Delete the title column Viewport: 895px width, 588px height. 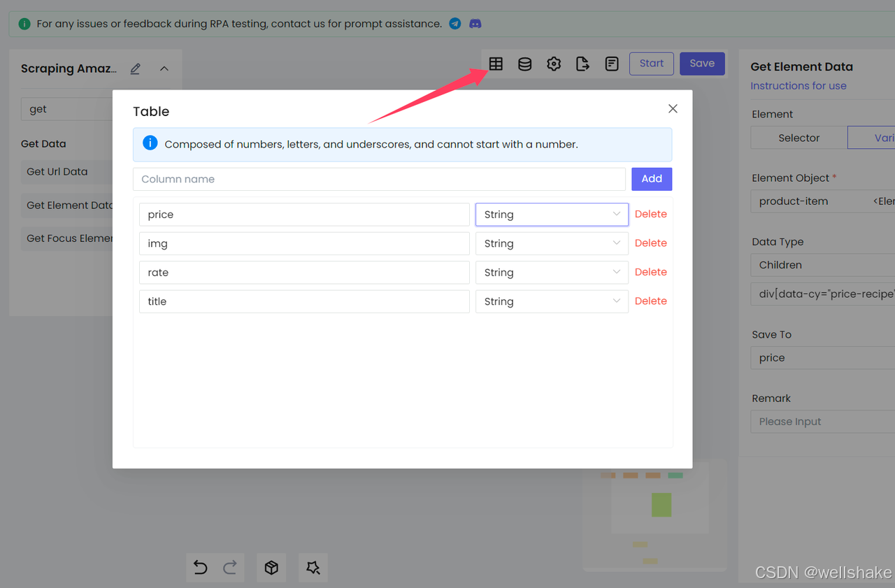651,301
